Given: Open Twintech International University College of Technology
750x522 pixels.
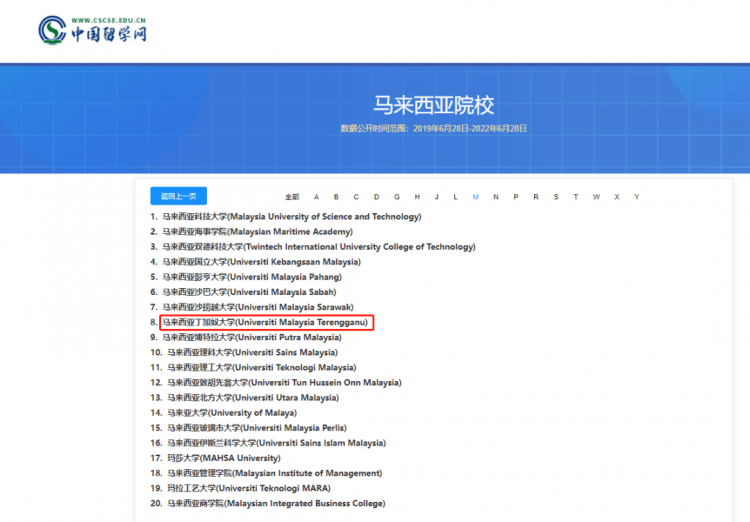Looking at the screenshot, I should pyautogui.click(x=319, y=247).
